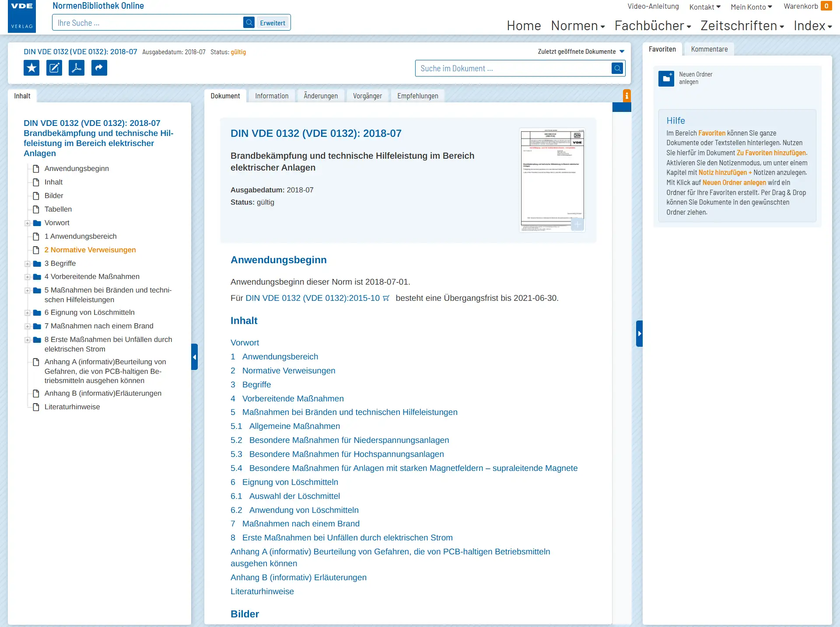Click the share (arrow) icon

pyautogui.click(x=99, y=68)
